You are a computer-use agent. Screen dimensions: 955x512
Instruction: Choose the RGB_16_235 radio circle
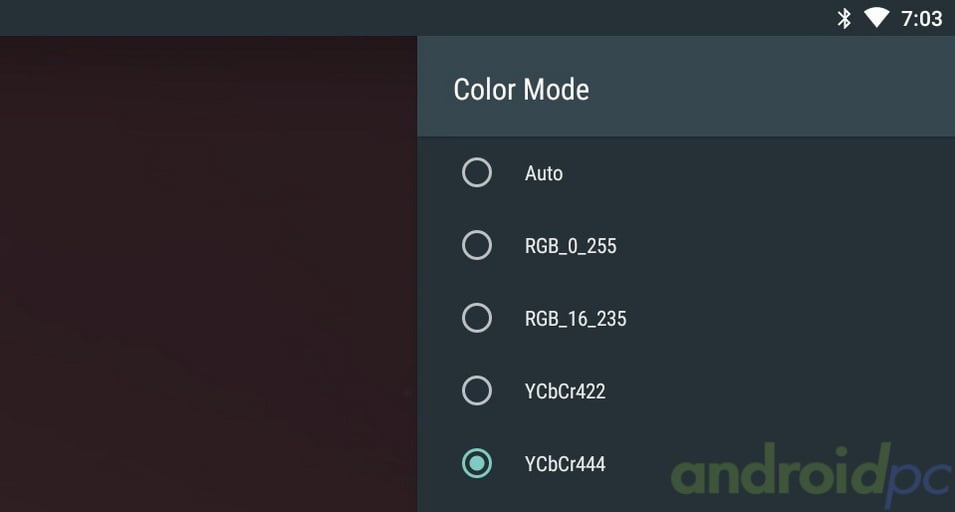click(477, 318)
